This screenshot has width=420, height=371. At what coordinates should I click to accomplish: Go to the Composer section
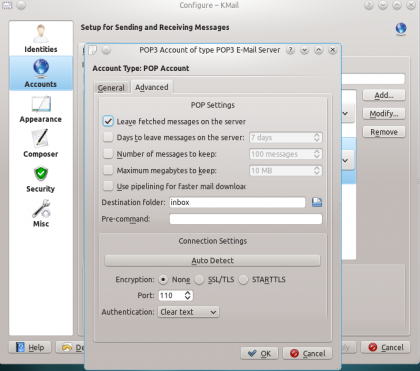click(41, 144)
